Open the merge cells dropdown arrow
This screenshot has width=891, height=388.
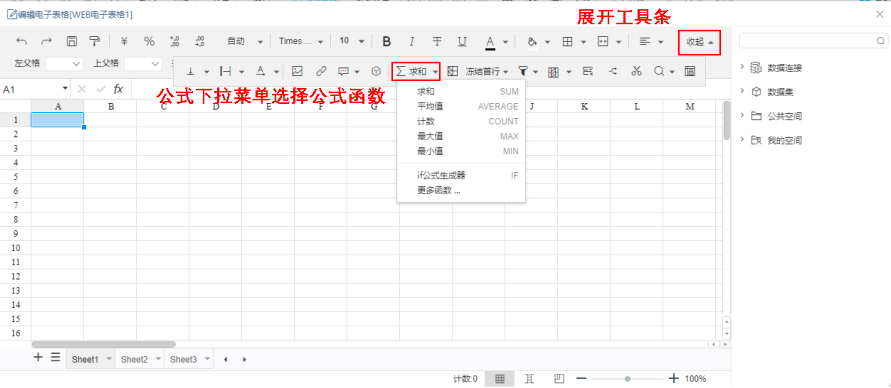point(618,42)
